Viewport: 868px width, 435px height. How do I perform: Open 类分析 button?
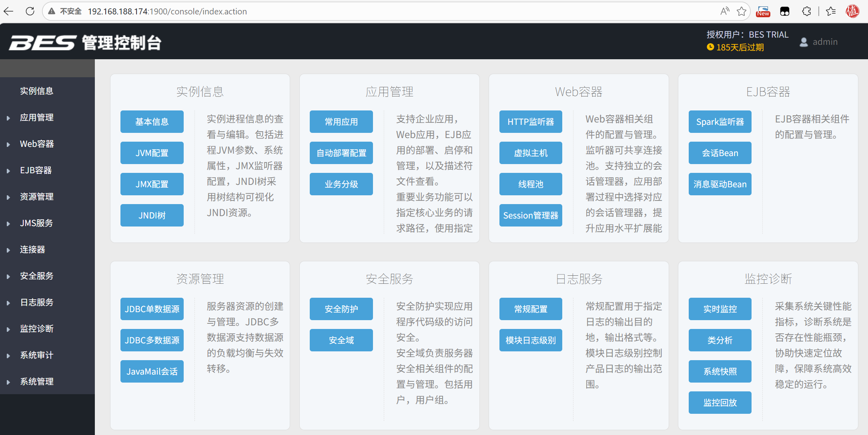pos(720,340)
